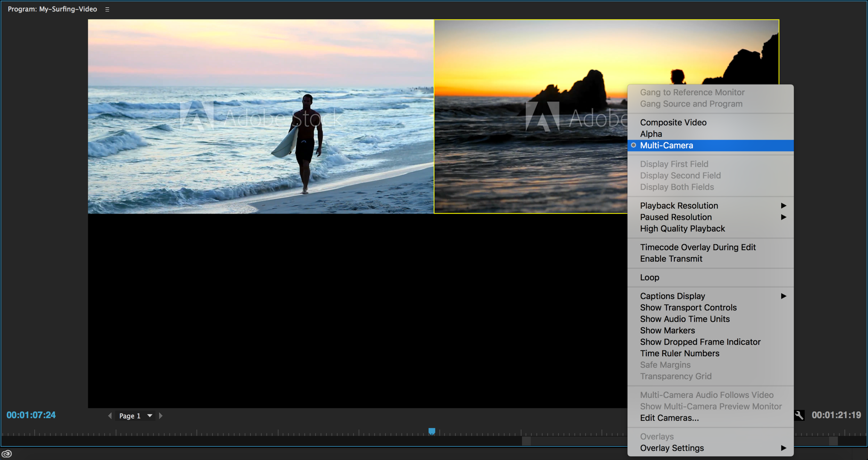Go to previous multi-camera page arrow
Screen dimensions: 868x460
pyautogui.click(x=110, y=416)
